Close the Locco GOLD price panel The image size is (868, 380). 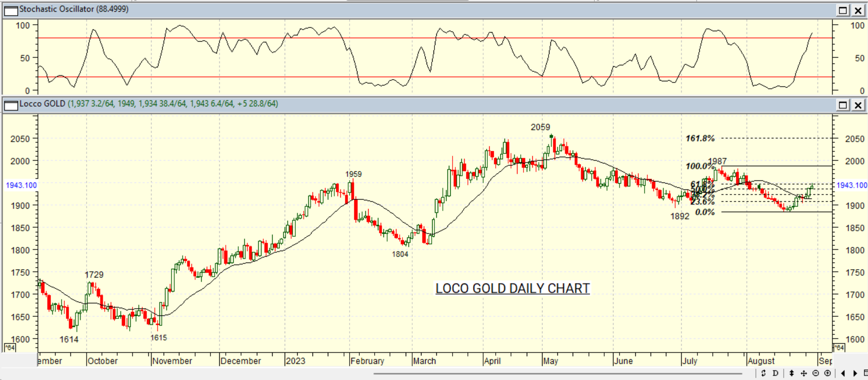click(x=858, y=105)
